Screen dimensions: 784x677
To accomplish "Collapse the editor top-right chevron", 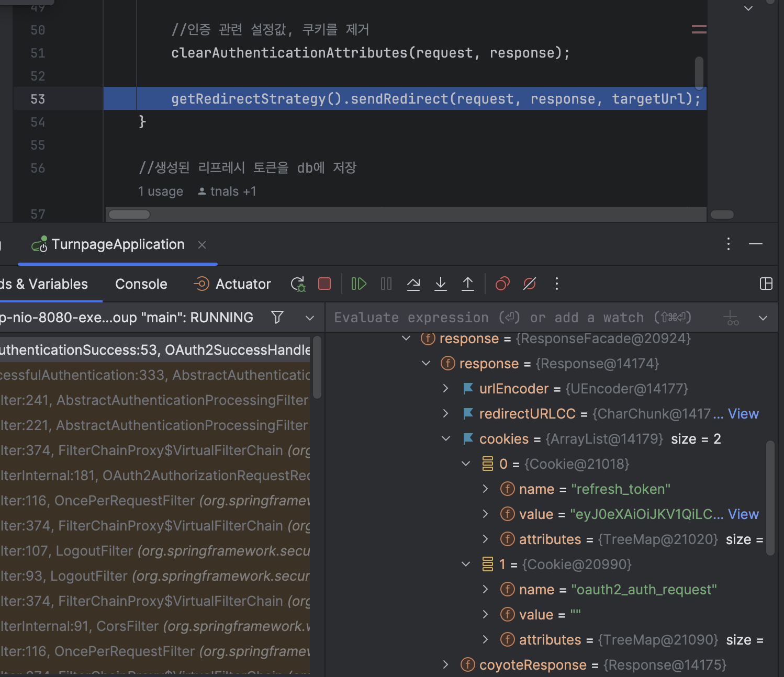I will 748,8.
